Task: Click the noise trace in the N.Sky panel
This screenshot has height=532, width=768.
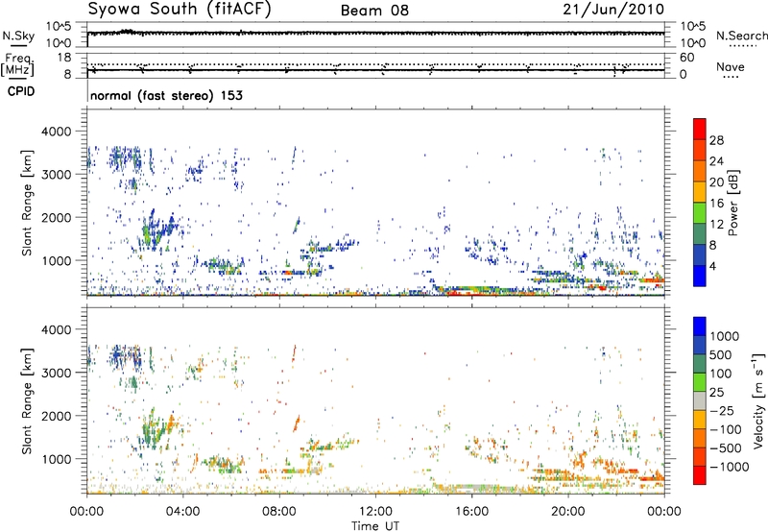Action: click(375, 34)
